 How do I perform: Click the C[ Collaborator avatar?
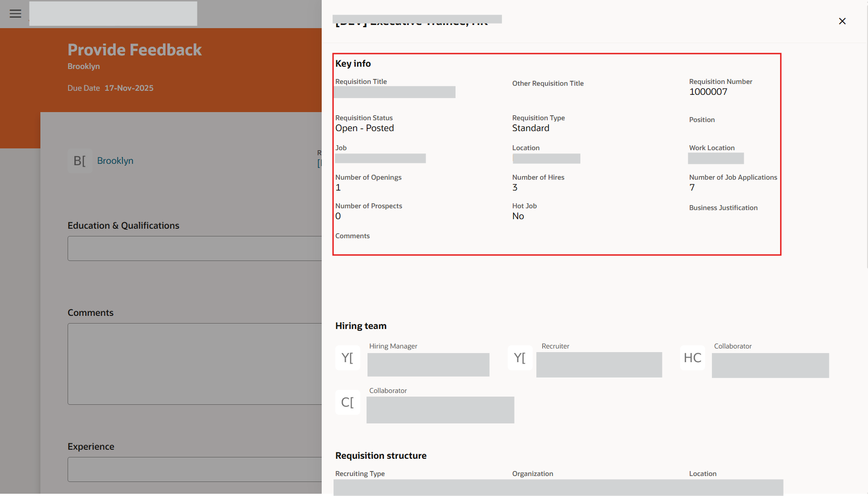(348, 402)
